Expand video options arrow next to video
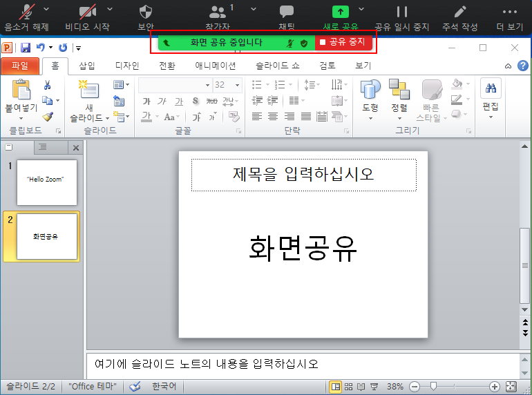532x395 pixels. point(110,9)
